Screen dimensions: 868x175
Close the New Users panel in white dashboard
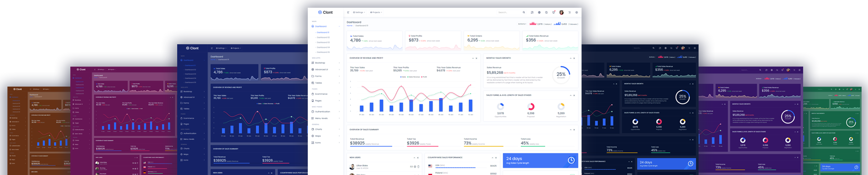coord(418,158)
